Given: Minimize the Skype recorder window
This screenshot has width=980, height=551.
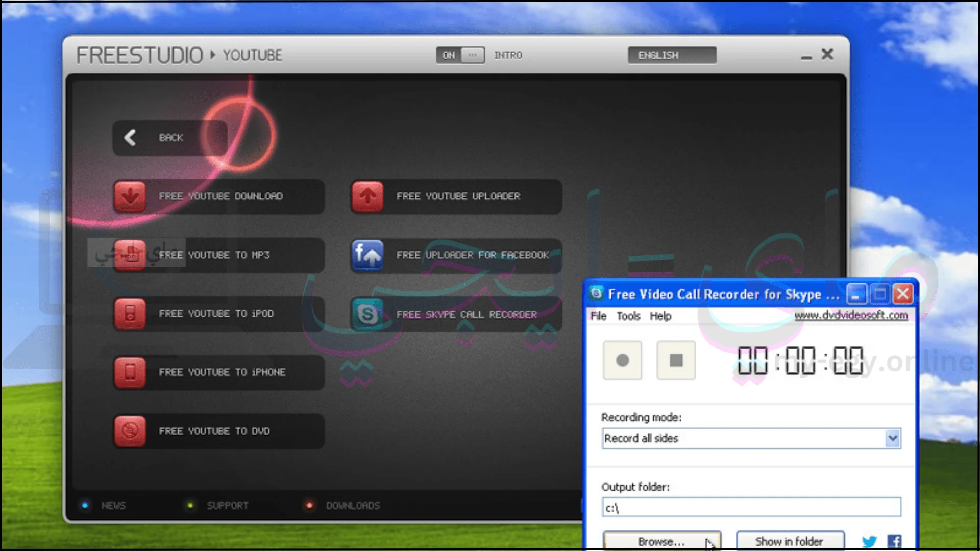Looking at the screenshot, I should point(856,294).
